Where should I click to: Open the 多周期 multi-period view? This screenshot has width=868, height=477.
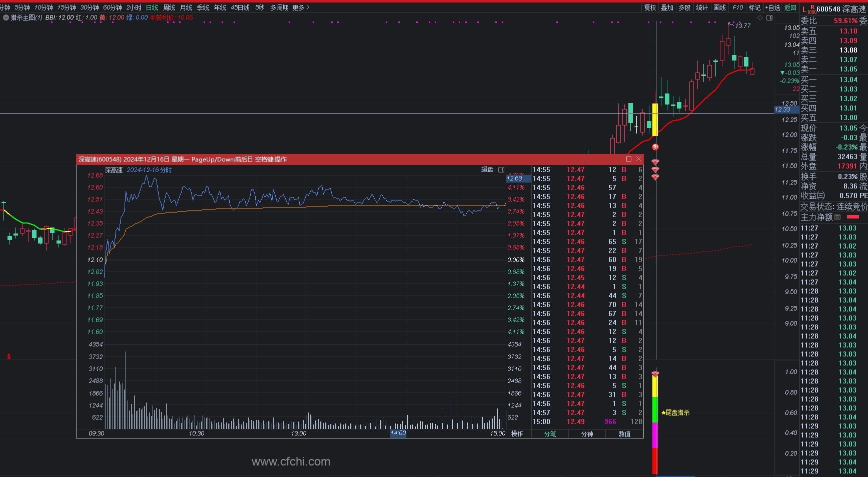[x=279, y=7]
